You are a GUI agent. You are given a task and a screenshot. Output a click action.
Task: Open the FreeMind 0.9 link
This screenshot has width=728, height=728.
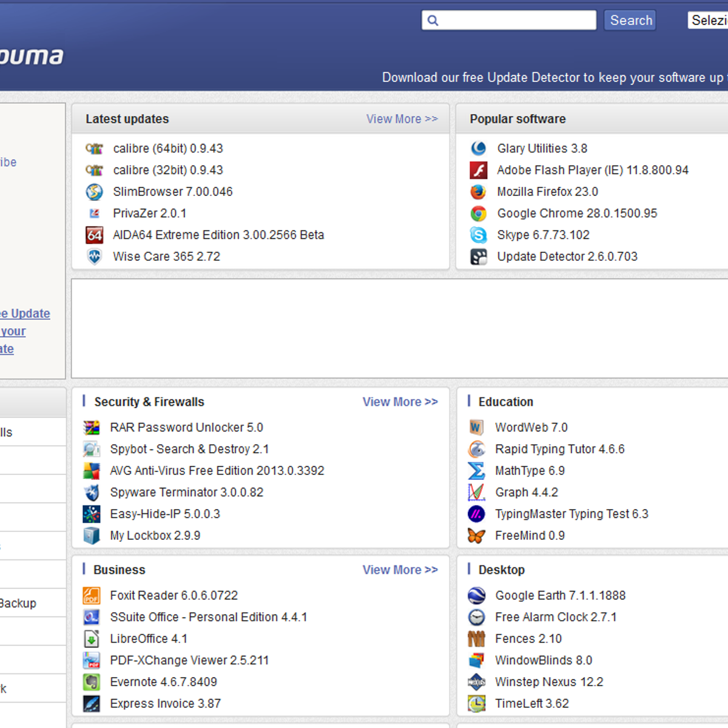click(x=530, y=536)
